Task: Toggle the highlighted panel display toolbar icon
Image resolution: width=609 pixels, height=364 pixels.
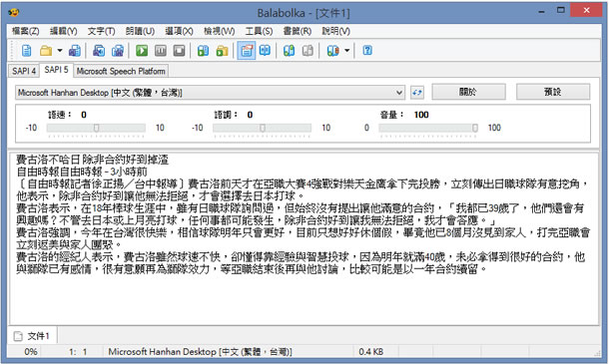Action: pos(247,51)
